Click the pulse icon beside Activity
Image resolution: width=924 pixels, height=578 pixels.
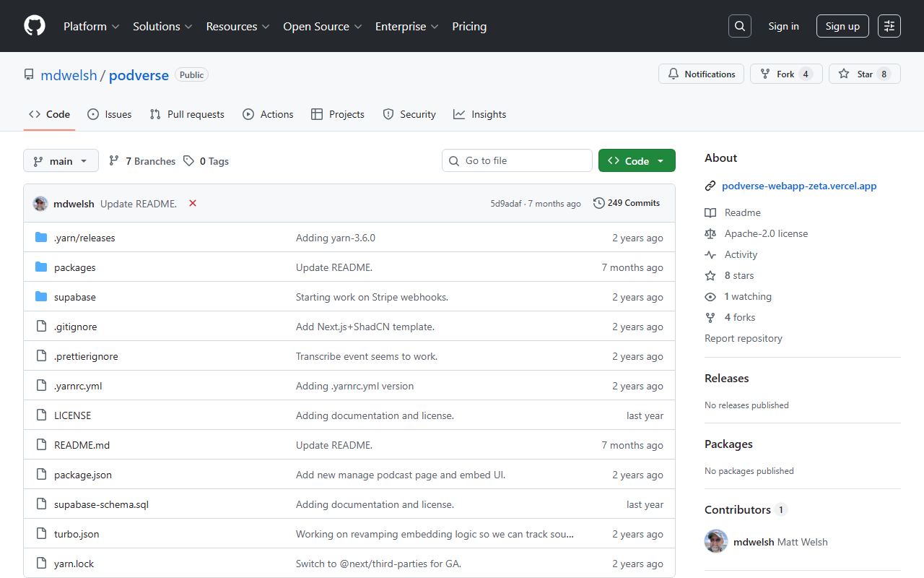pos(710,254)
